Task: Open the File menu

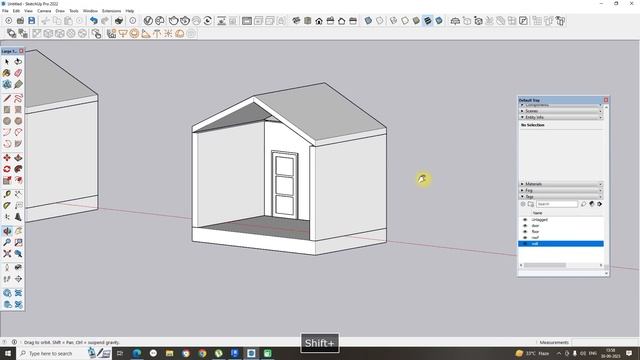Action: [5, 11]
